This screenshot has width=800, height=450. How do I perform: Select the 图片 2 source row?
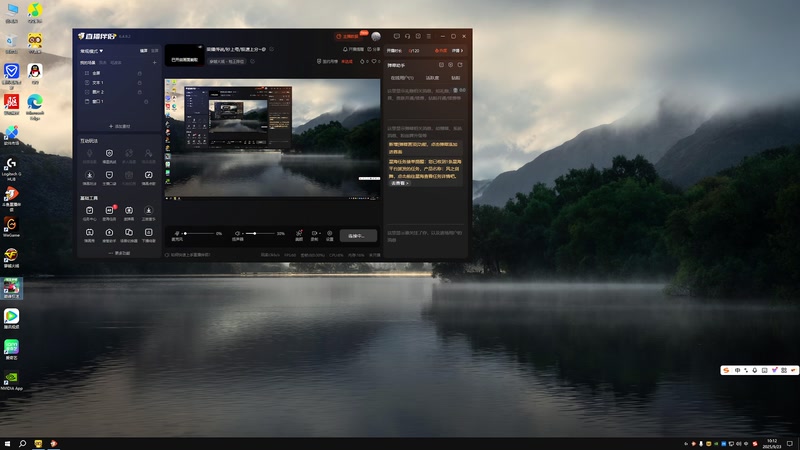coord(118,92)
